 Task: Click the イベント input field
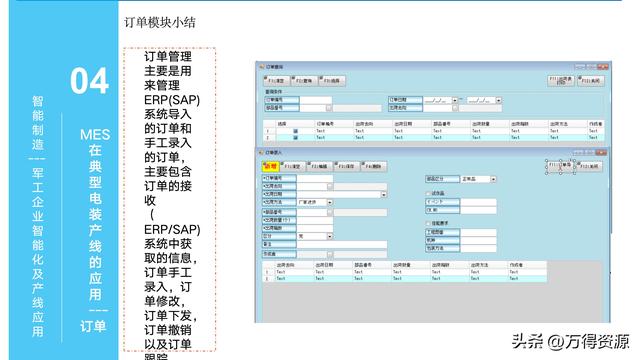478,202
